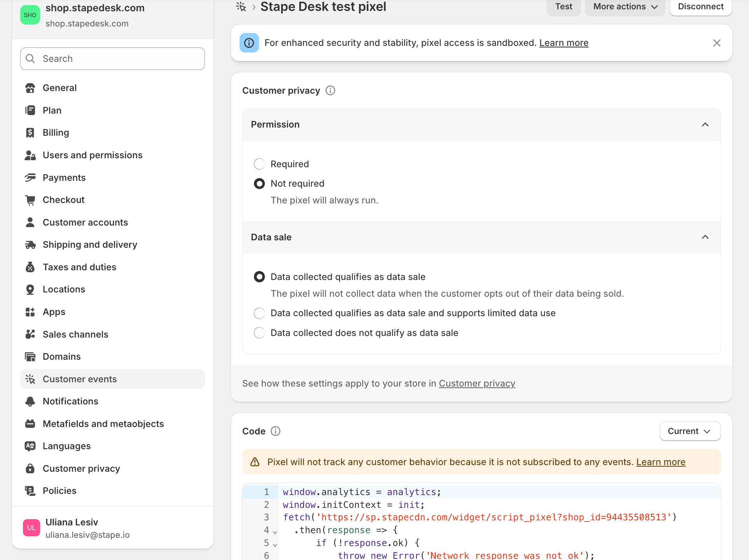Click the Customer privacy lock icon
This screenshot has width=749, height=560.
[x=30, y=469]
